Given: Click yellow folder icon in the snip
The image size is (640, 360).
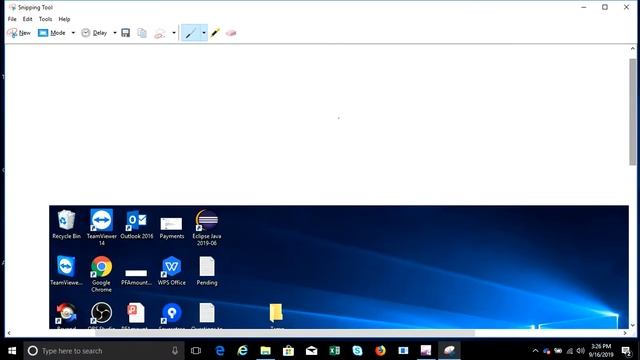Looking at the screenshot, I should coord(276,313).
